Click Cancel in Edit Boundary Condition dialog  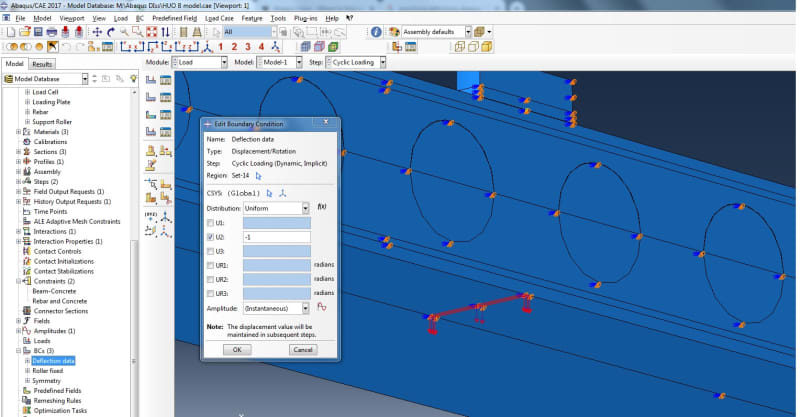pos(303,350)
